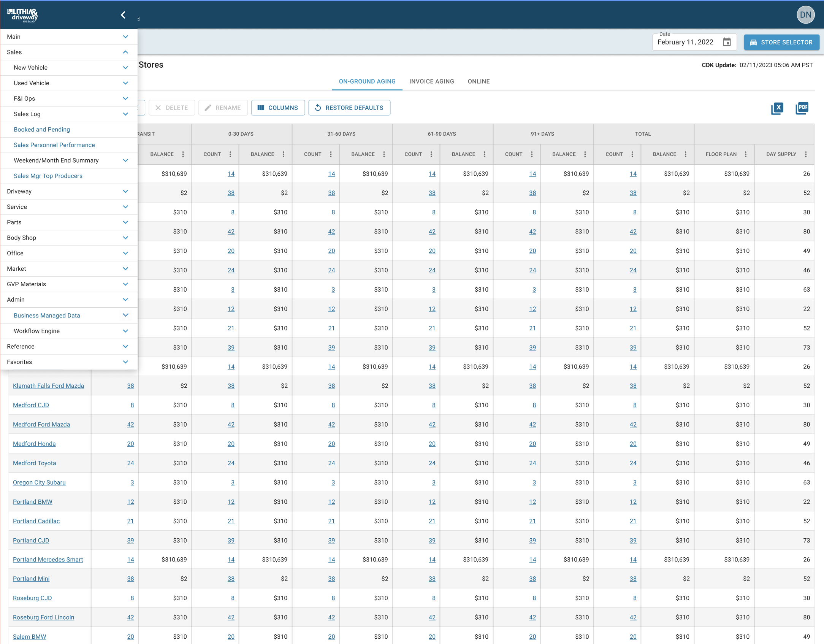
Task: Expand the New Vehicle submenu
Action: (x=125, y=68)
